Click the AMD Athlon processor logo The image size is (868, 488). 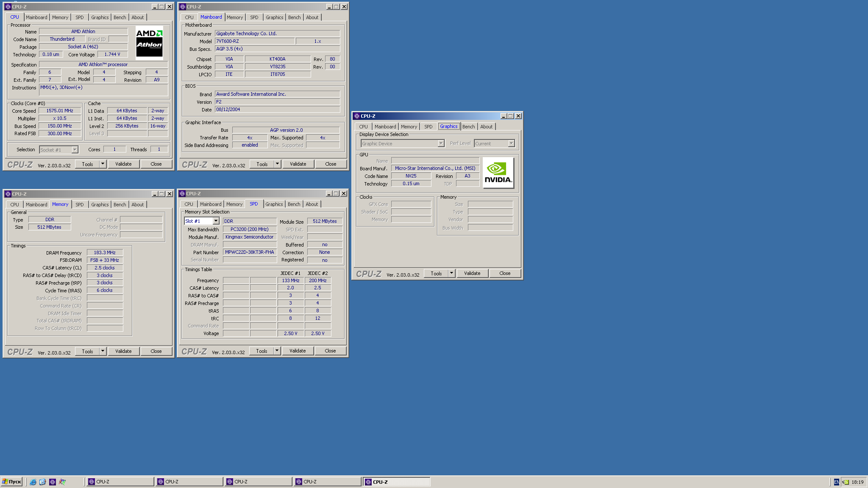(149, 43)
